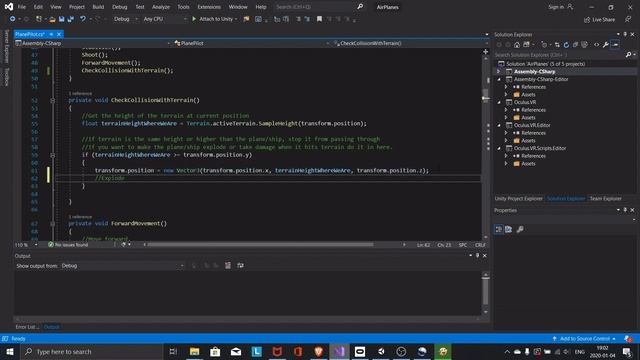Image resolution: width=640 pixels, height=360 pixels.
Task: Open the Analyze menu
Action: [161, 7]
